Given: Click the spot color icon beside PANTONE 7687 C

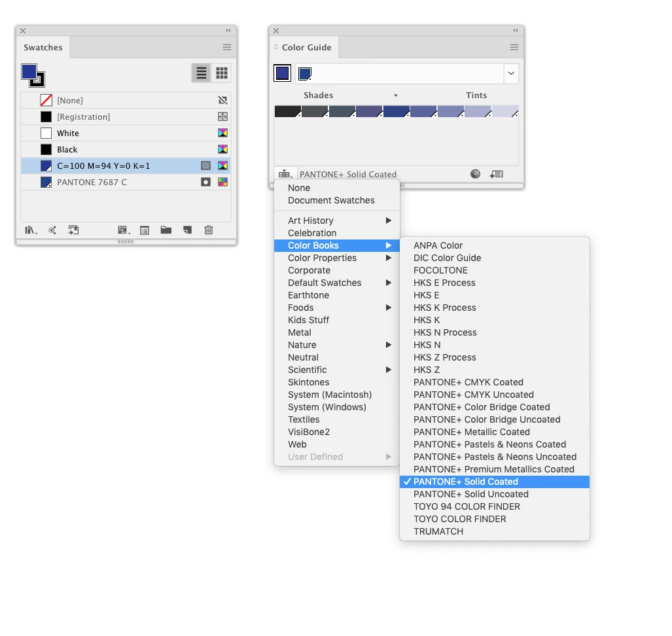Looking at the screenshot, I should point(205,182).
